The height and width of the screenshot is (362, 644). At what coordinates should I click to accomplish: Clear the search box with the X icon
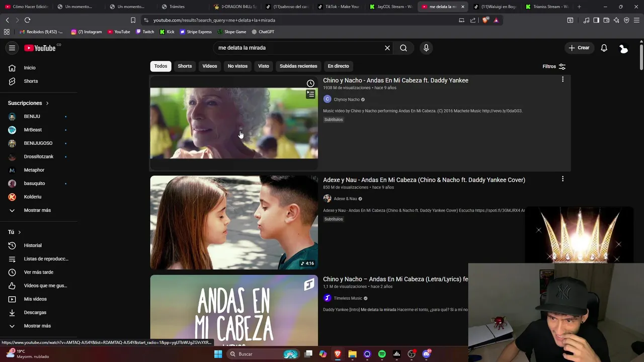click(x=387, y=48)
